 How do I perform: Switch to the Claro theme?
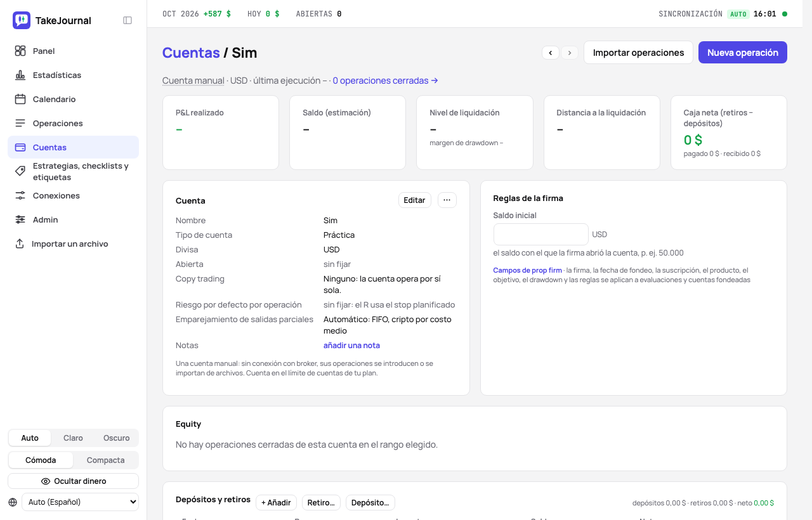(x=73, y=438)
